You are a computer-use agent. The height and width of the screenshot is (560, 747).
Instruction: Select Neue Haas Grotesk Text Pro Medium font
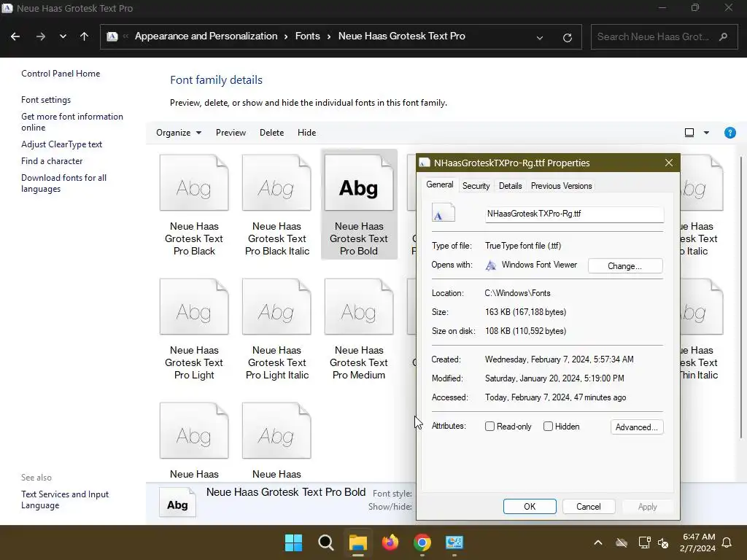coord(359,329)
